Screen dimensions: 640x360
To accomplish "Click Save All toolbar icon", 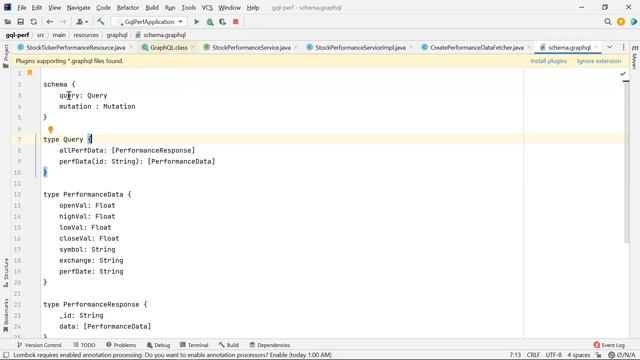I will tap(20, 22).
